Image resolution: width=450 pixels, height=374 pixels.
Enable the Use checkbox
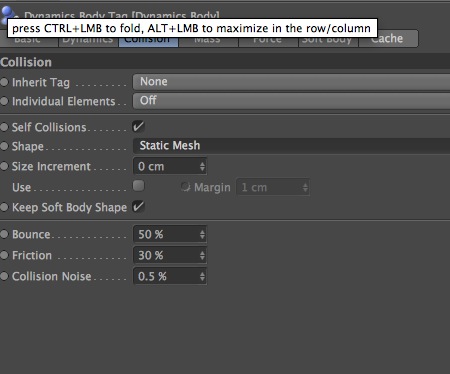(x=138, y=186)
